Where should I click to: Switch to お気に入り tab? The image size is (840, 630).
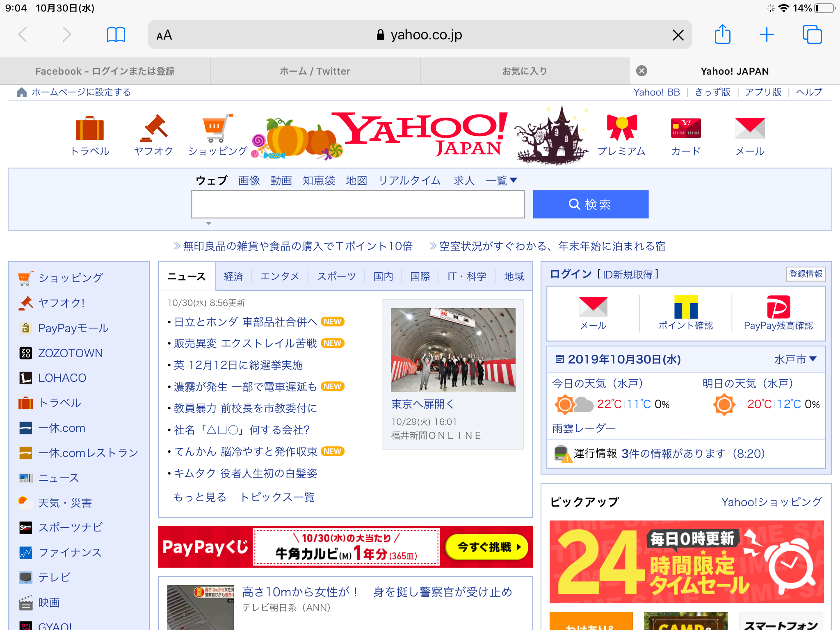[x=525, y=71]
